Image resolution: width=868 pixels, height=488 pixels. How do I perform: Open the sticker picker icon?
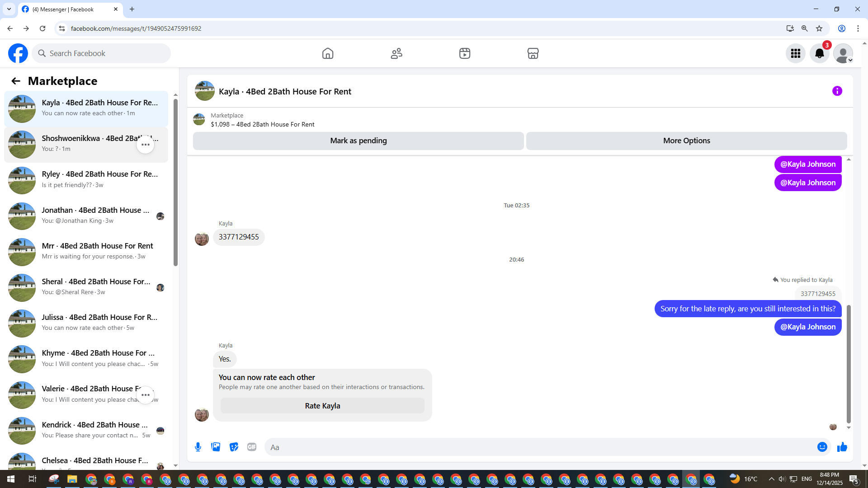coord(234,447)
